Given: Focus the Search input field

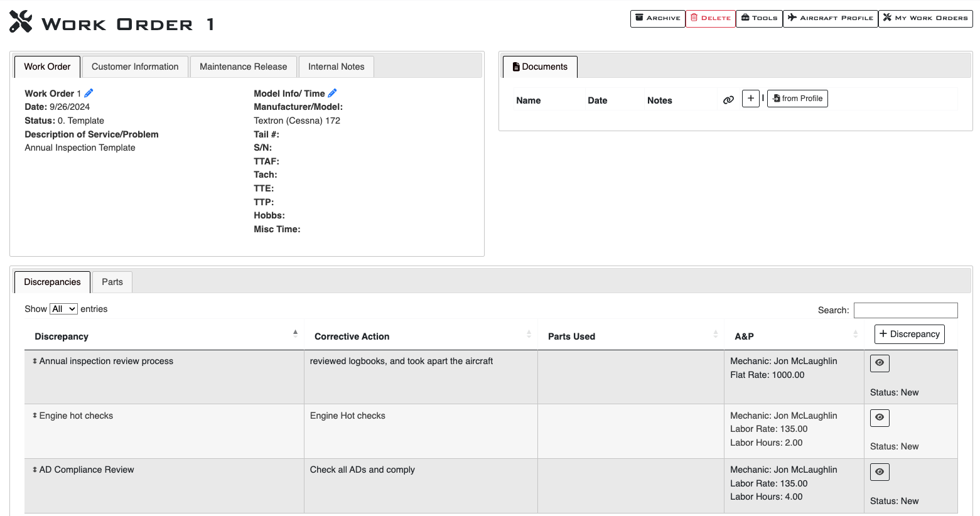Looking at the screenshot, I should pyautogui.click(x=905, y=310).
